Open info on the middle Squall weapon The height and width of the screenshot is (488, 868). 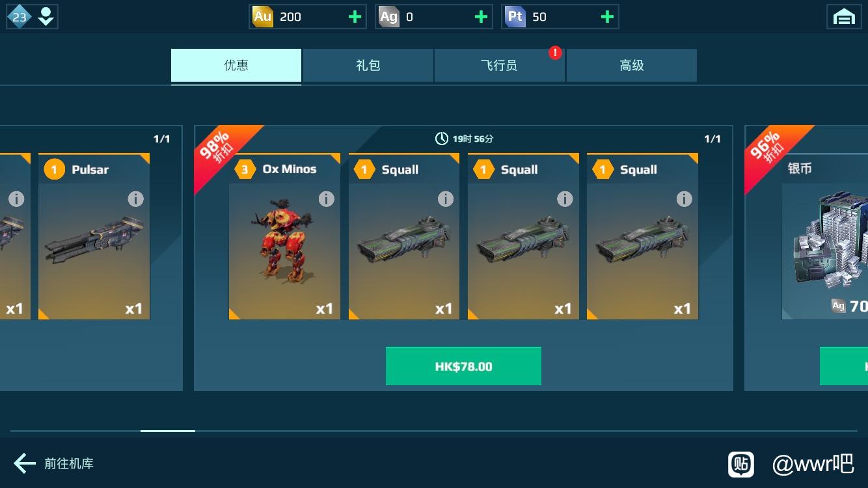click(x=565, y=199)
